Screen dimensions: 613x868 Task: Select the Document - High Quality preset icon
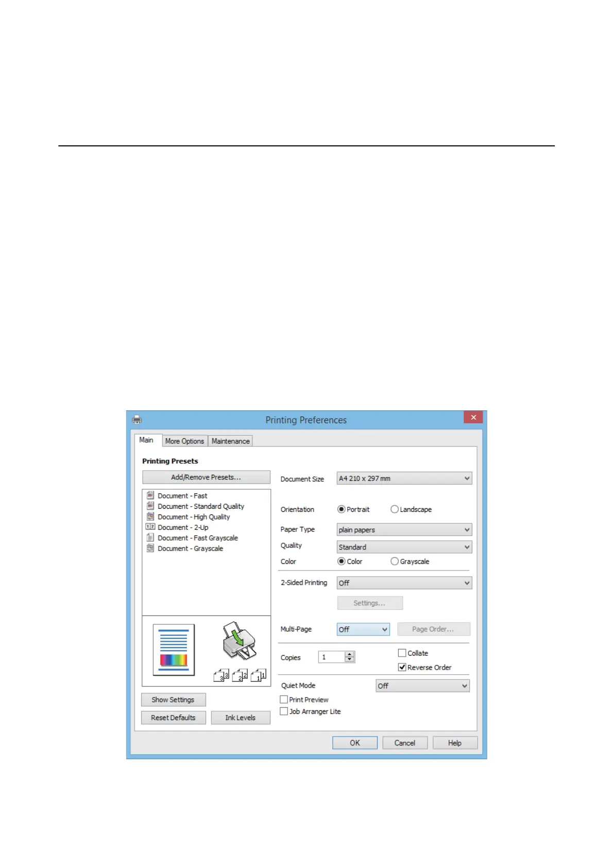[x=150, y=516]
